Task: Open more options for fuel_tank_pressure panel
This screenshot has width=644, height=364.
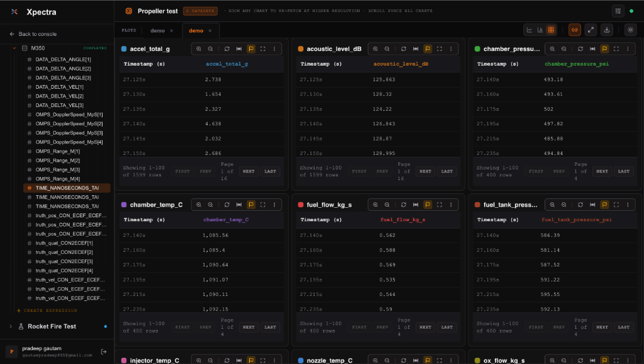Action: 628,205
